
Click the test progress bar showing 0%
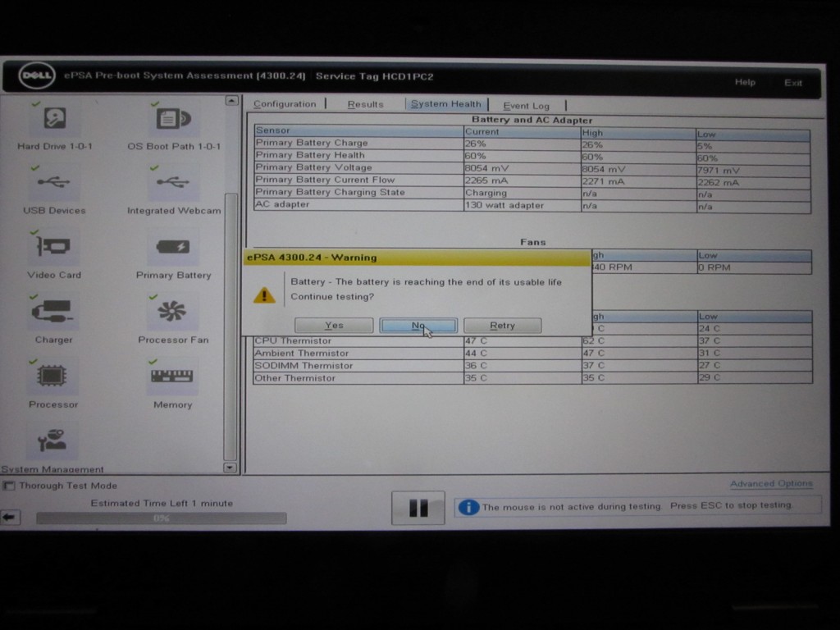click(x=162, y=518)
